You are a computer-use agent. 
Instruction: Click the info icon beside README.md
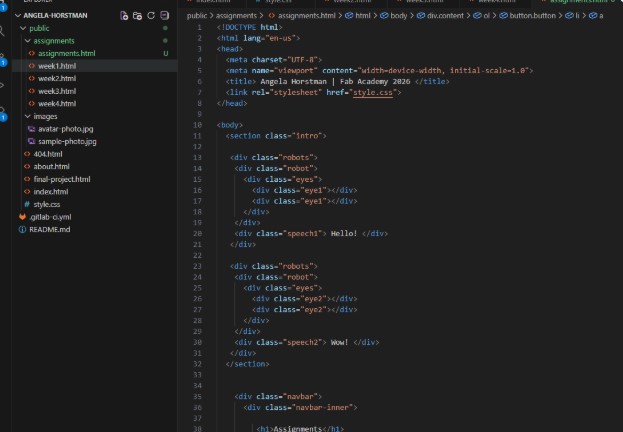[23, 229]
